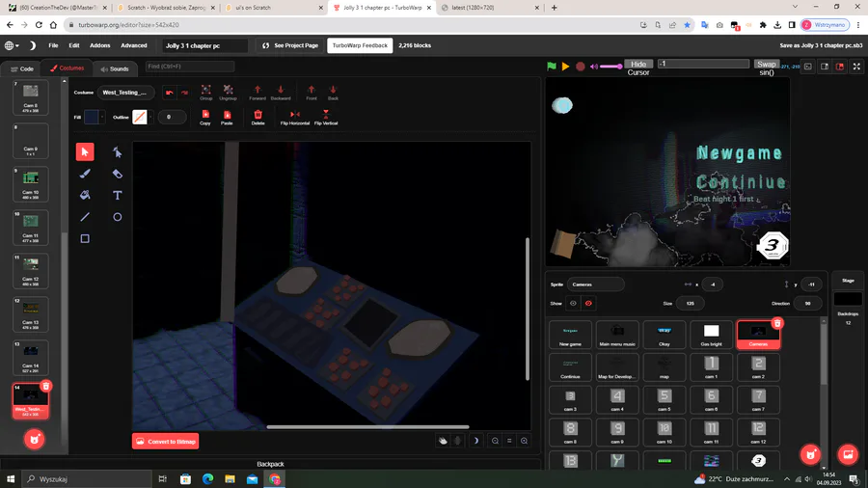
Task: Zoom out the paint canvas
Action: click(x=495, y=441)
